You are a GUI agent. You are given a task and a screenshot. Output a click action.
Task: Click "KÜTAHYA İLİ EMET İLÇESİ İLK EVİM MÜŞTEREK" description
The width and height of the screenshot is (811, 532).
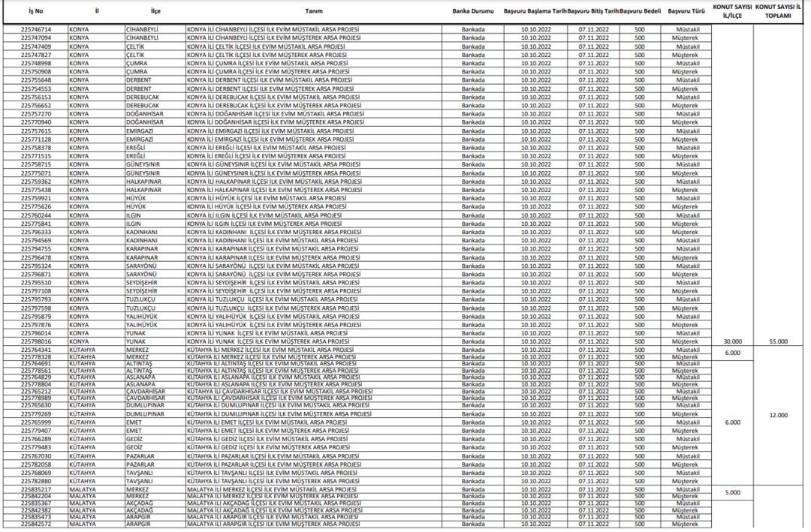tap(268, 431)
